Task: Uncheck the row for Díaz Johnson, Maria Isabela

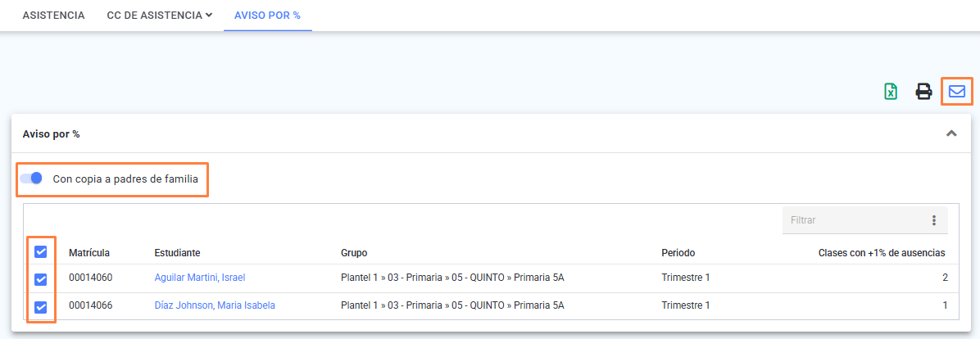Action: click(x=41, y=307)
